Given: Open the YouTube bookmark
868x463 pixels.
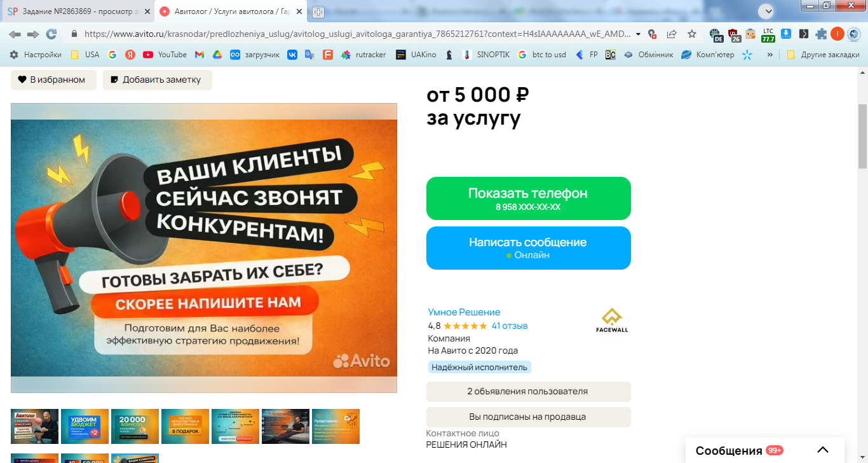Looking at the screenshot, I should tap(165, 55).
